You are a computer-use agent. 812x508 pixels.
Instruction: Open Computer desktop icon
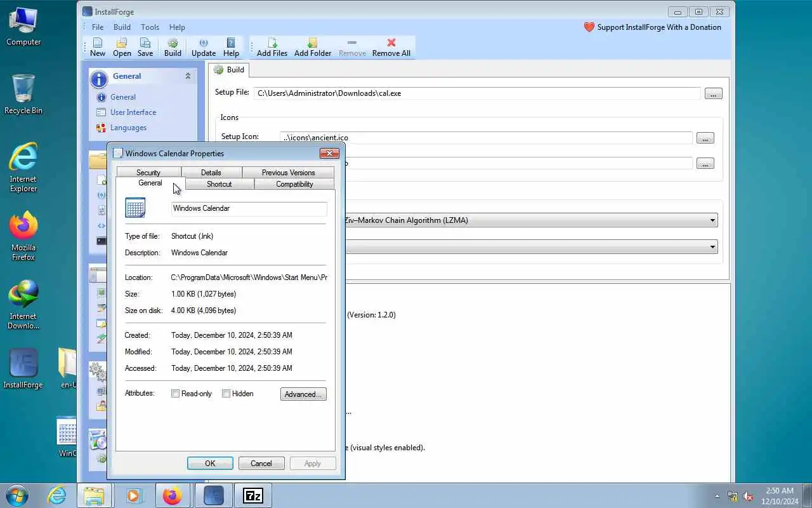[23, 26]
